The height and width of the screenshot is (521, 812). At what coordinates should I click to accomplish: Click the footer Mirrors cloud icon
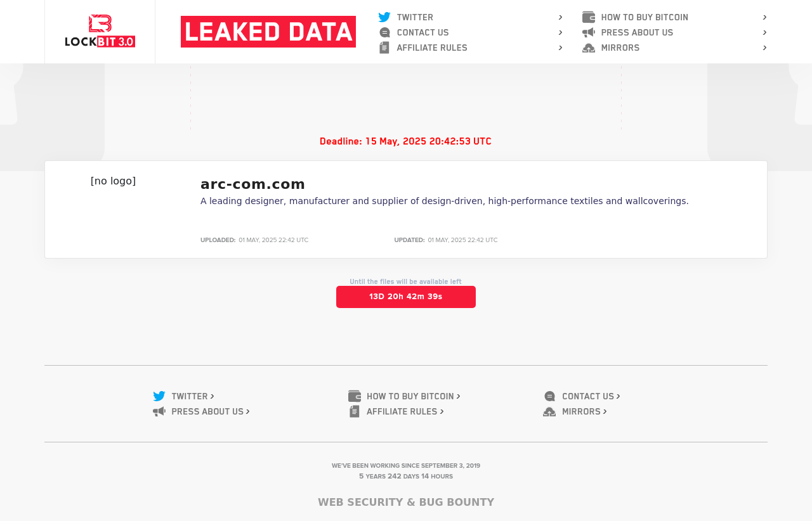click(549, 411)
